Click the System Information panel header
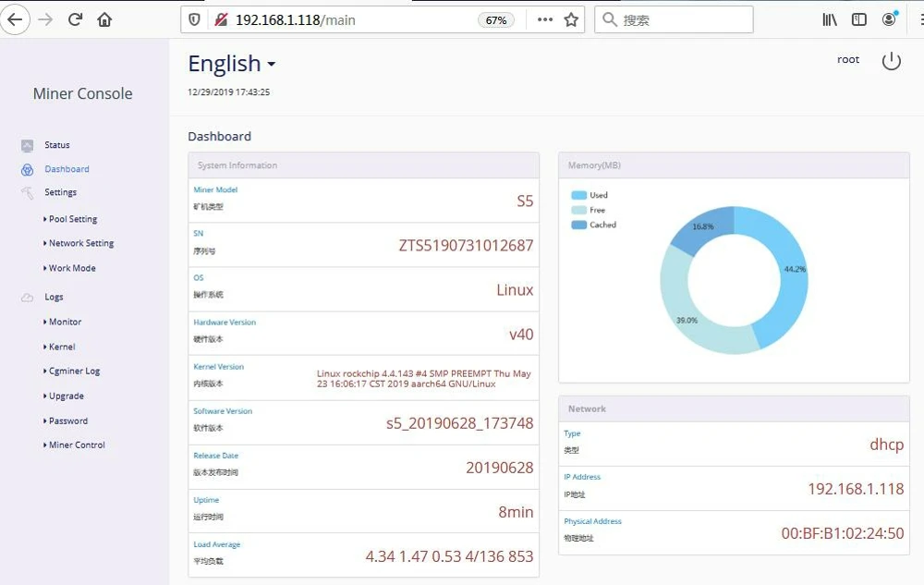 (363, 165)
